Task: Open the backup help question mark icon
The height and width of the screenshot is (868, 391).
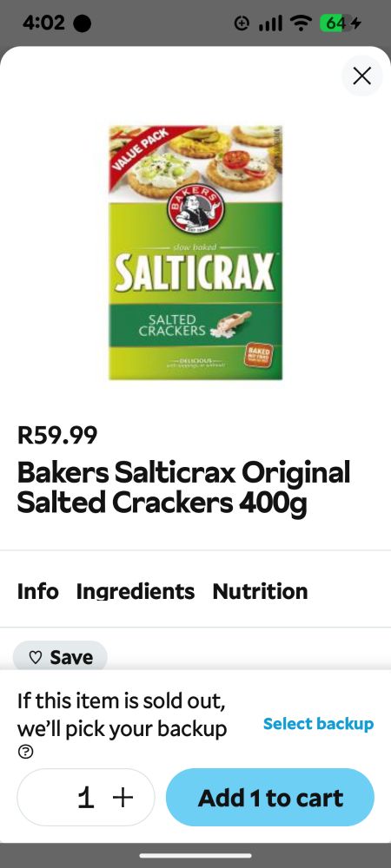Action: pos(25,752)
